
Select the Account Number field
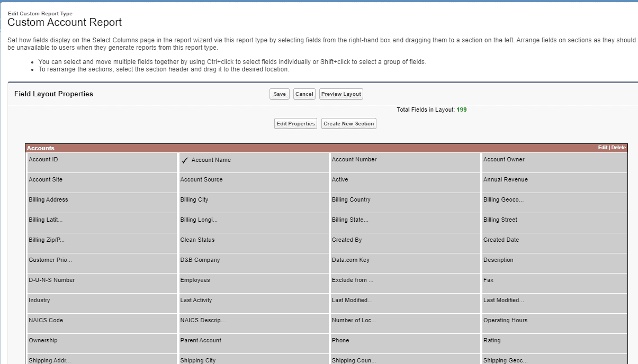click(406, 162)
